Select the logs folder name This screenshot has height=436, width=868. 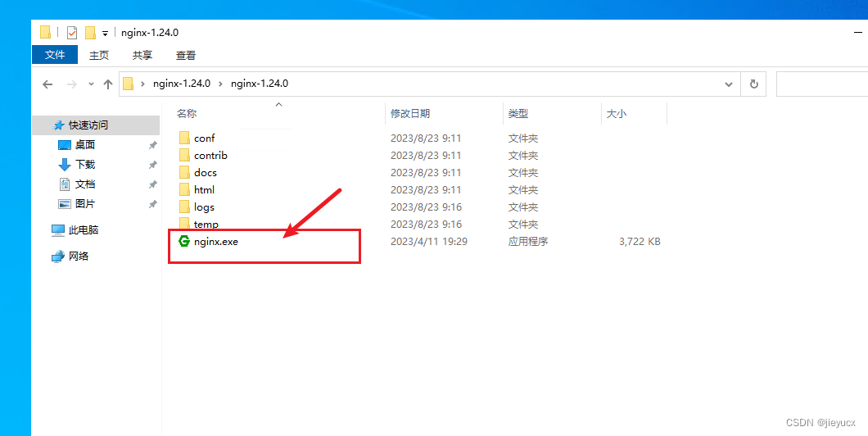(x=204, y=207)
